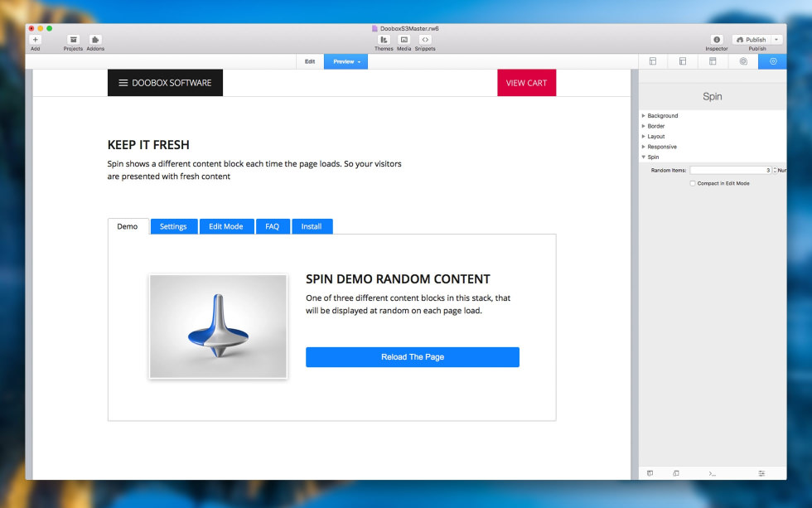Toggle the Inspector panel
The height and width of the screenshot is (508, 812).
click(717, 40)
